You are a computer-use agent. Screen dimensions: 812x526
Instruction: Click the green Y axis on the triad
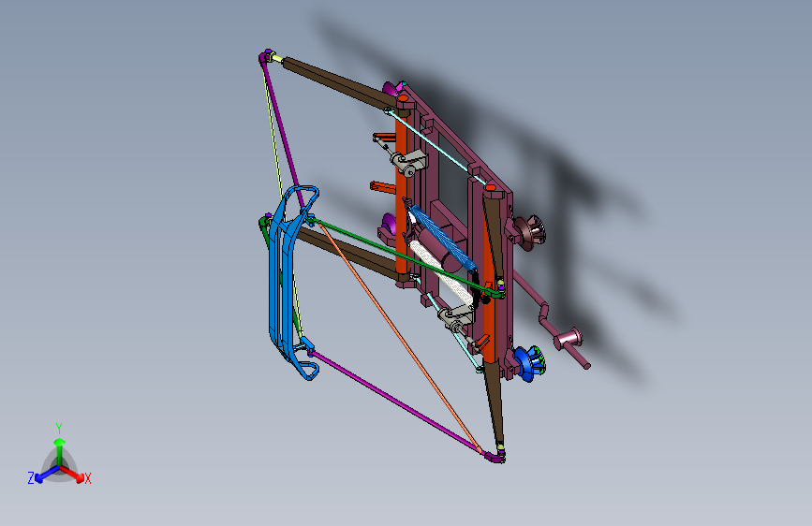pos(59,446)
